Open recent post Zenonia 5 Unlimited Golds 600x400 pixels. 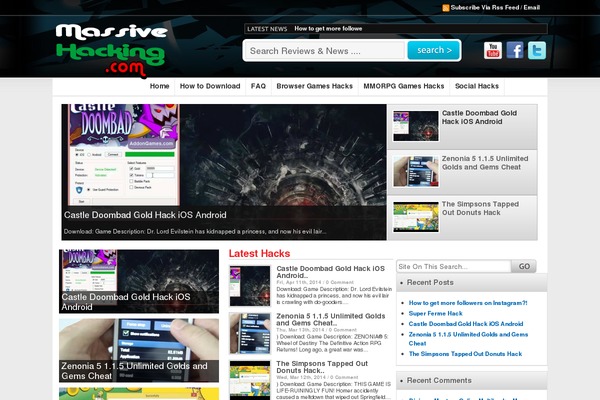468,339
